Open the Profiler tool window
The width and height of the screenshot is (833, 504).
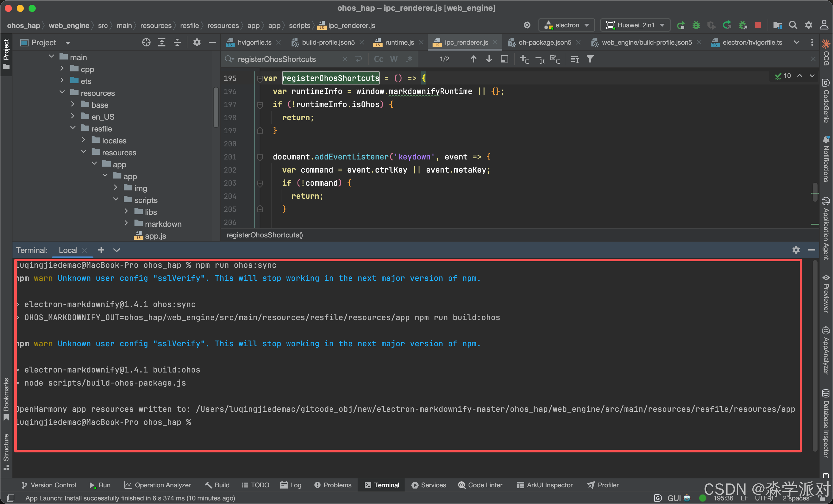[603, 485]
